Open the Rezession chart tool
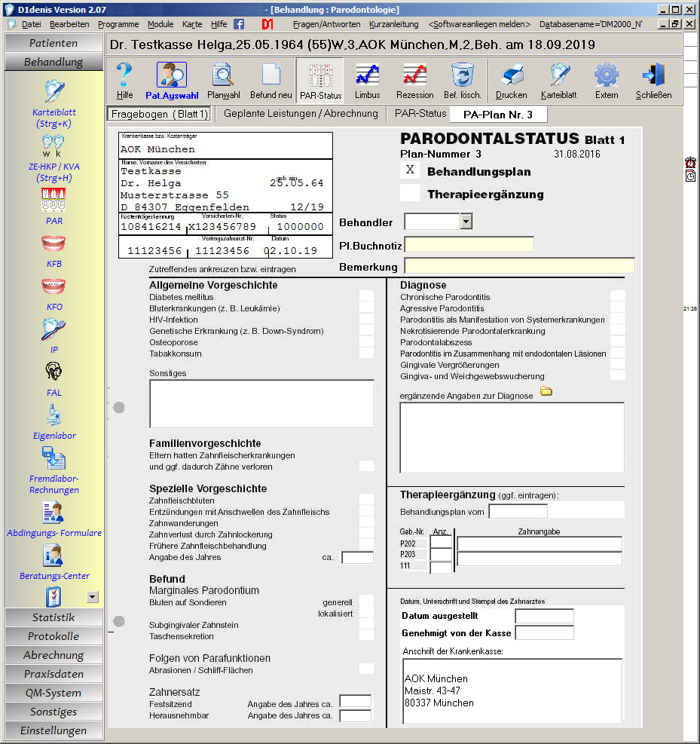 415,81
